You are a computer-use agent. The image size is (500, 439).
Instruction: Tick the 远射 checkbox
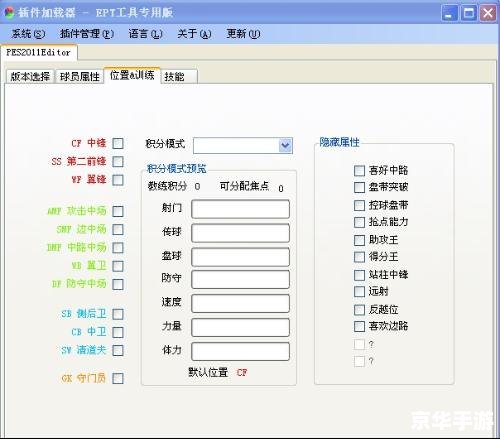coord(359,292)
